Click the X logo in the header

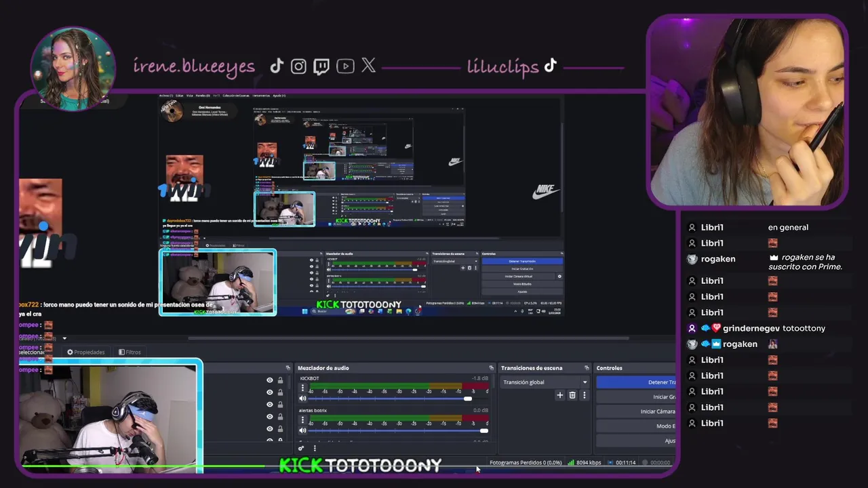tap(368, 65)
